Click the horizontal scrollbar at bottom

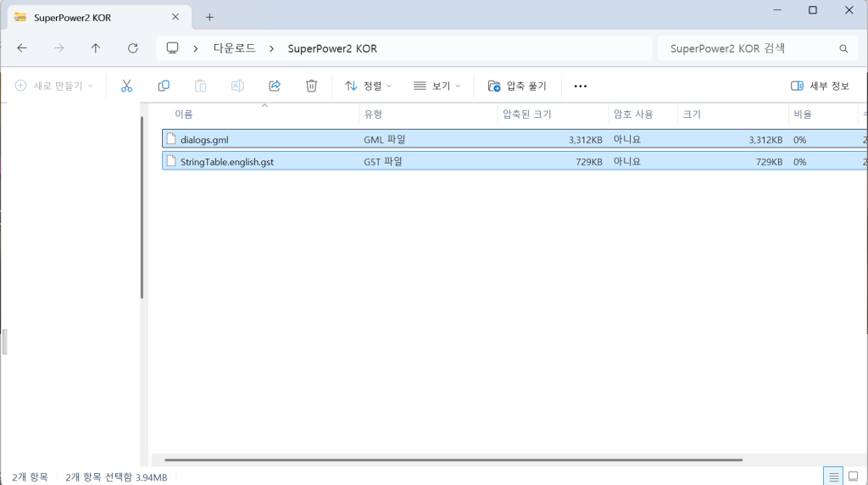453,460
